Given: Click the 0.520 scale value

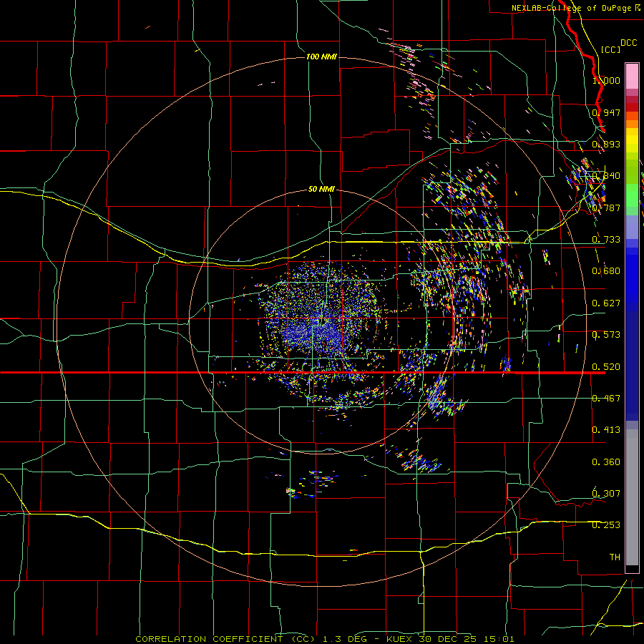Looking at the screenshot, I should 606,367.
